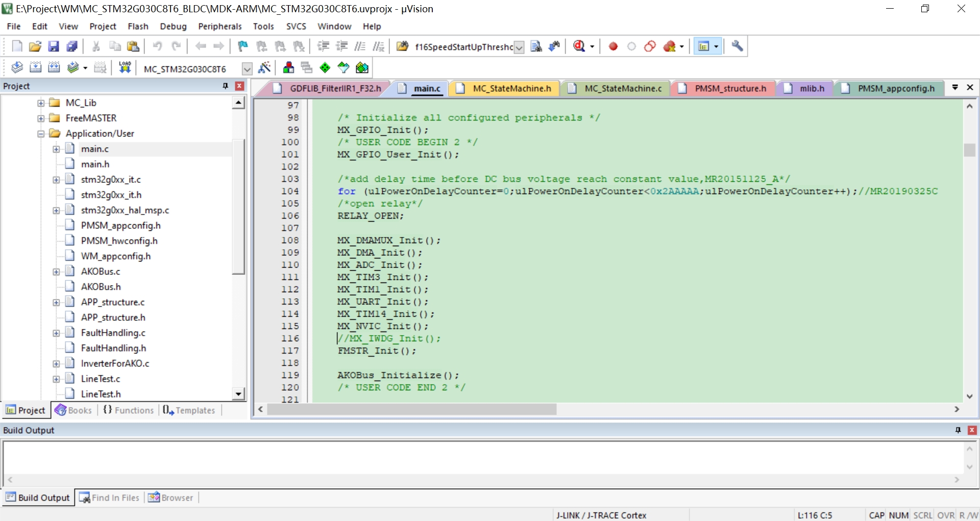Image resolution: width=980 pixels, height=521 pixels.
Task: Switch to the Browser output tab
Action: pyautogui.click(x=170, y=498)
